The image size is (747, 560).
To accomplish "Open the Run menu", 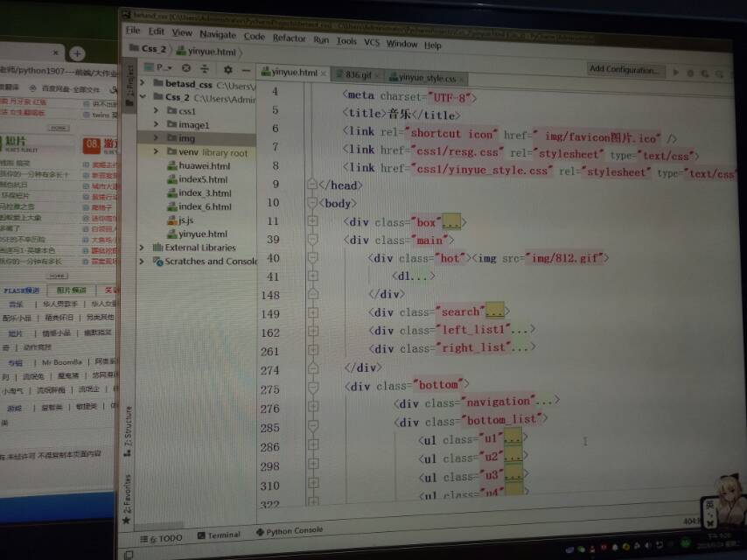I will (321, 39).
